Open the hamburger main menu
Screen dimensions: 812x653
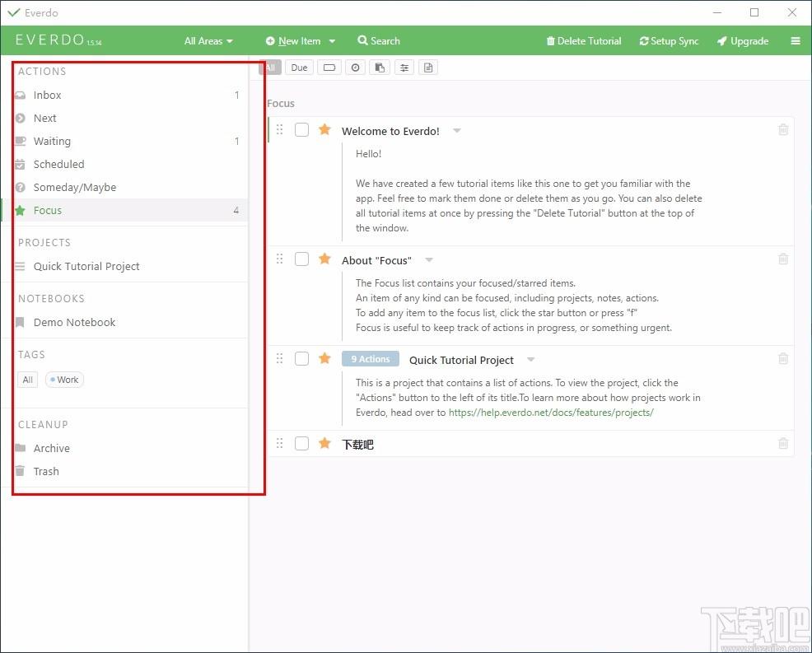796,41
